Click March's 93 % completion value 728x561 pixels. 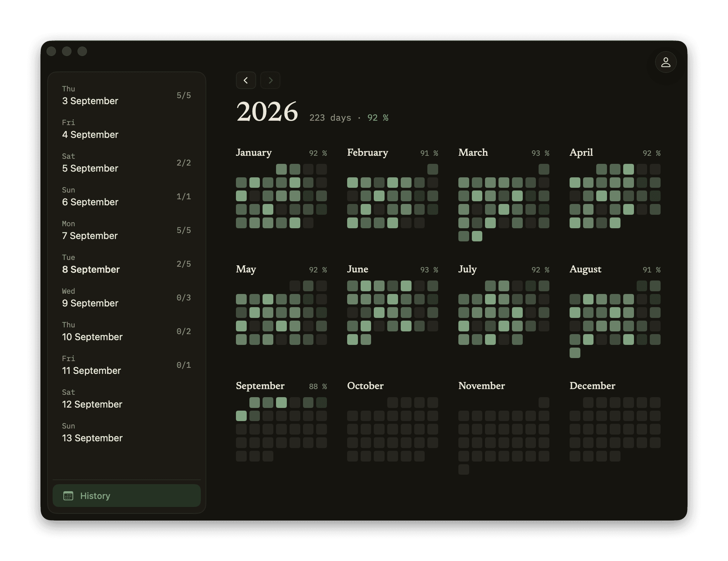click(540, 153)
